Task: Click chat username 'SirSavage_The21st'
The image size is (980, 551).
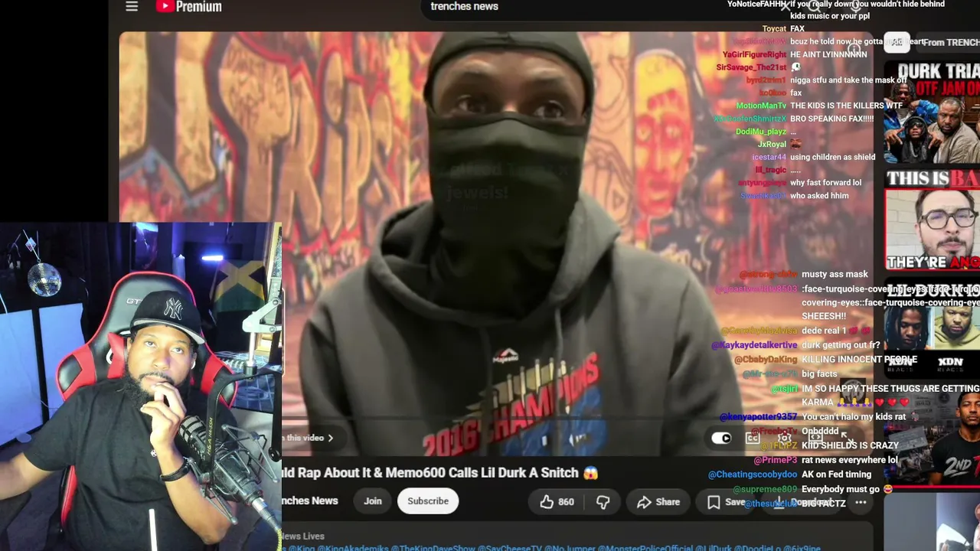Action: pyautogui.click(x=751, y=67)
